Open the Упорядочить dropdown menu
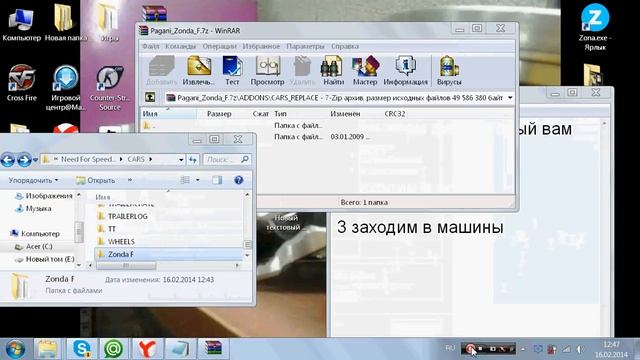 (33, 180)
